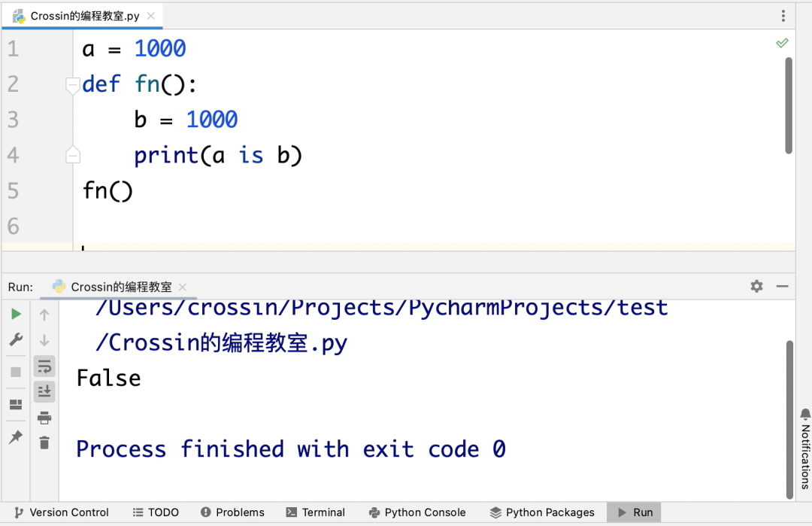812x526 pixels.
Task: Open the Terminal tool window
Action: (x=315, y=512)
